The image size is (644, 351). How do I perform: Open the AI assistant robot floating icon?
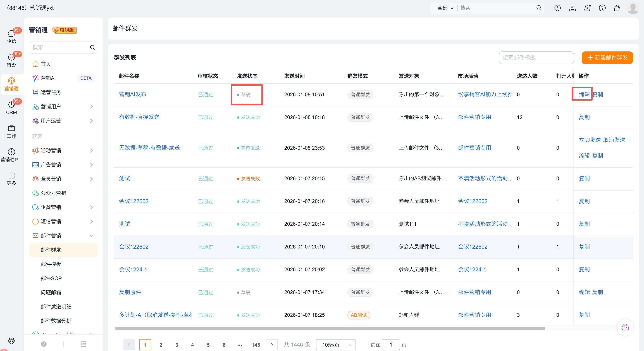pyautogui.click(x=625, y=327)
